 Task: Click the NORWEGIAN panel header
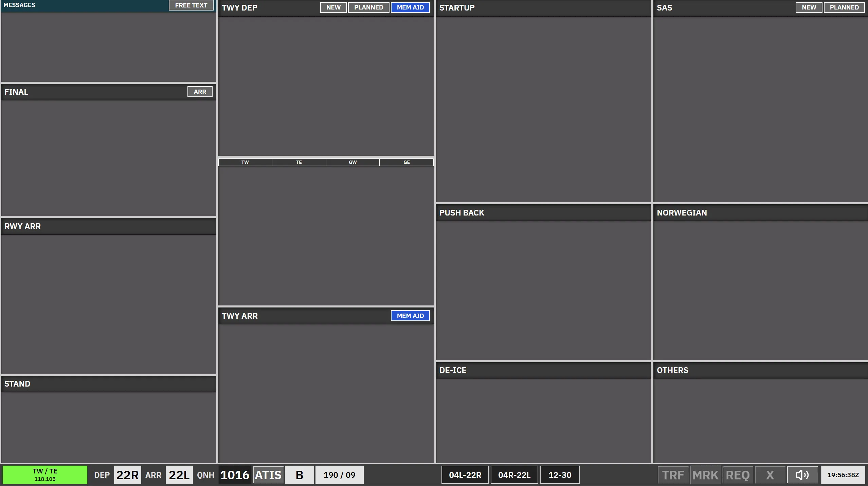coord(761,213)
